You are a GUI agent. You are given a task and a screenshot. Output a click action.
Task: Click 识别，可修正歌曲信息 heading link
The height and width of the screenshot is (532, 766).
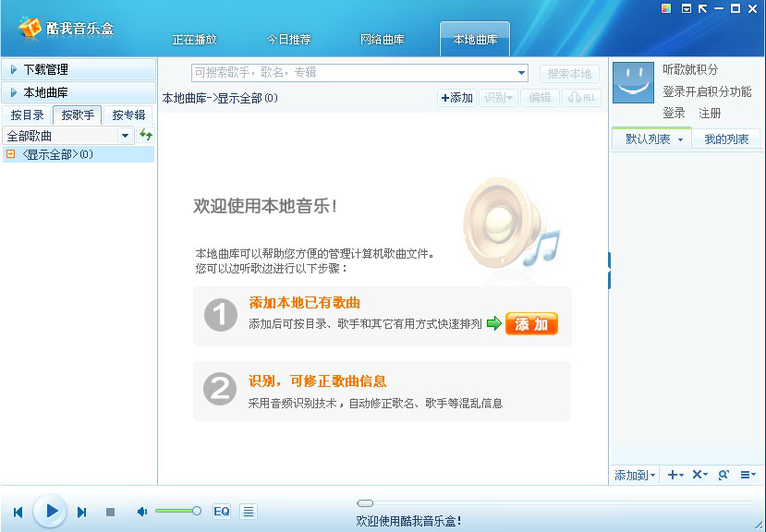click(x=318, y=381)
